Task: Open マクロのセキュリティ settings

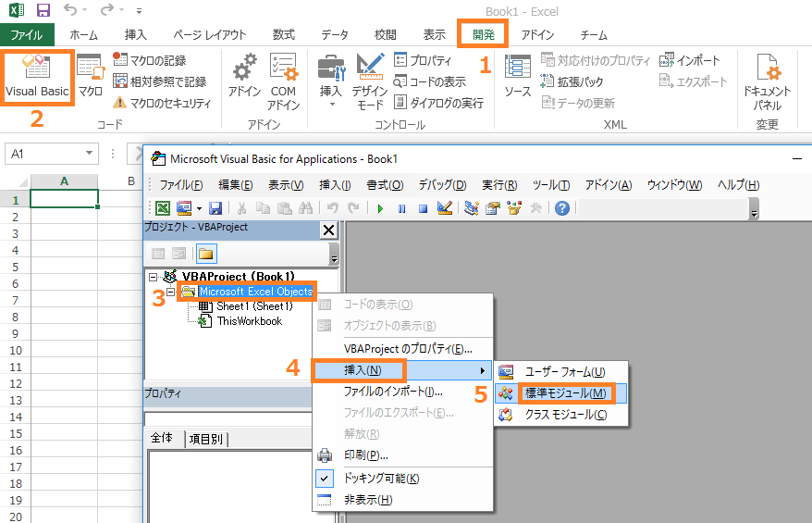Action: 162,103
